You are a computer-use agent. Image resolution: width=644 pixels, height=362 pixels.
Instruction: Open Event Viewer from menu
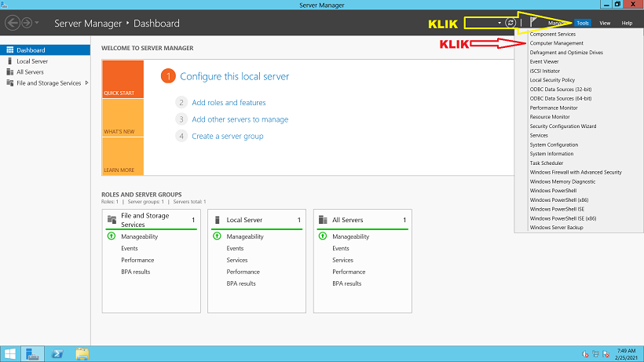click(x=543, y=61)
